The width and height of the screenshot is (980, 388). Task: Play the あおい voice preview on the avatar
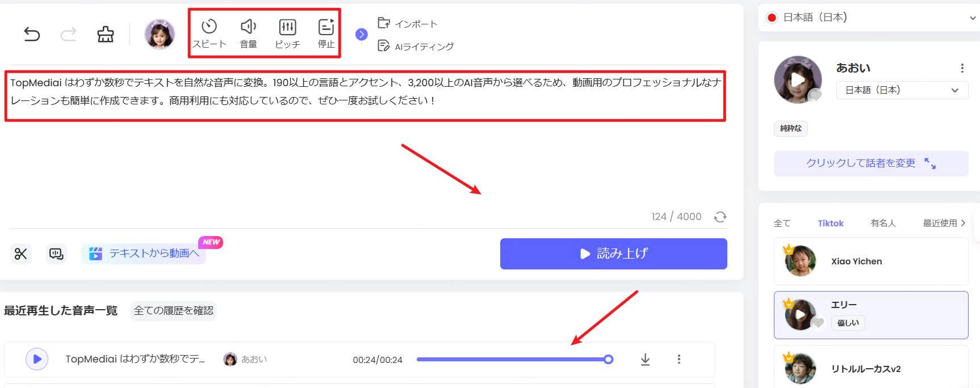pos(797,80)
